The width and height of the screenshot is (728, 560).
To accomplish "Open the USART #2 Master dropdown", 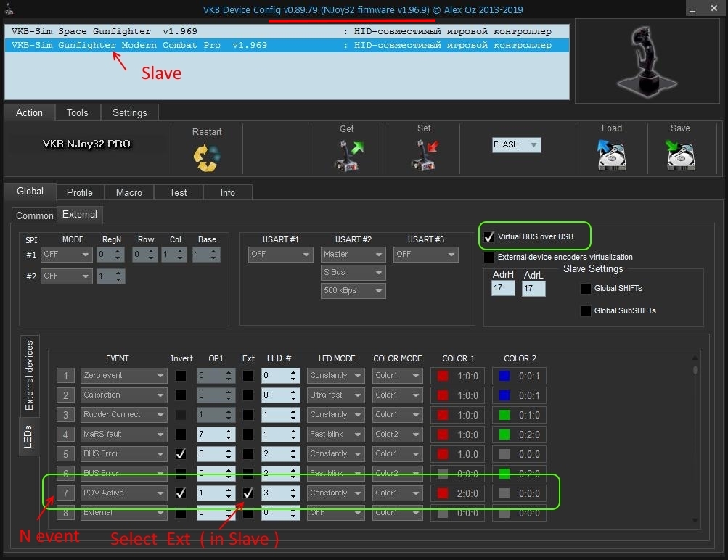I will click(353, 255).
